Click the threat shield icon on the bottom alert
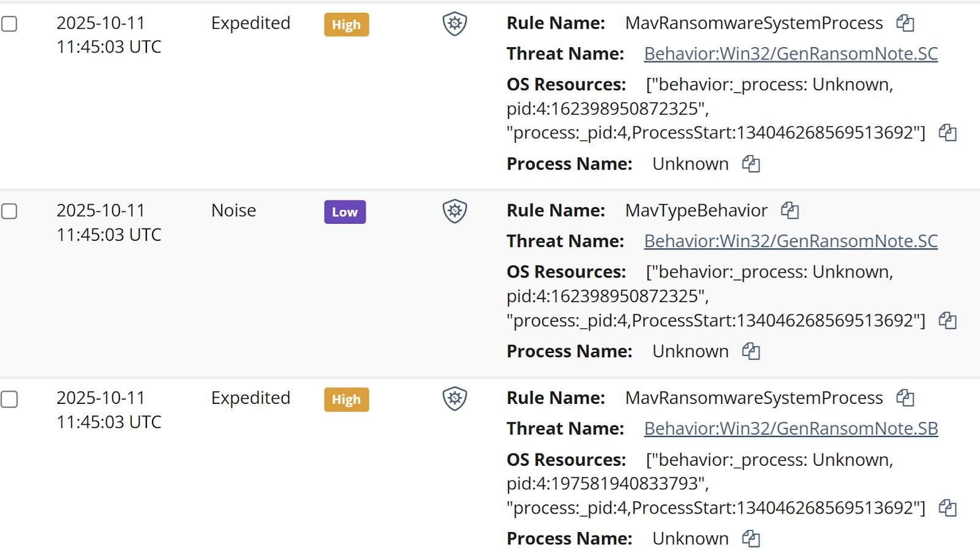This screenshot has width=980, height=559. 454,400
